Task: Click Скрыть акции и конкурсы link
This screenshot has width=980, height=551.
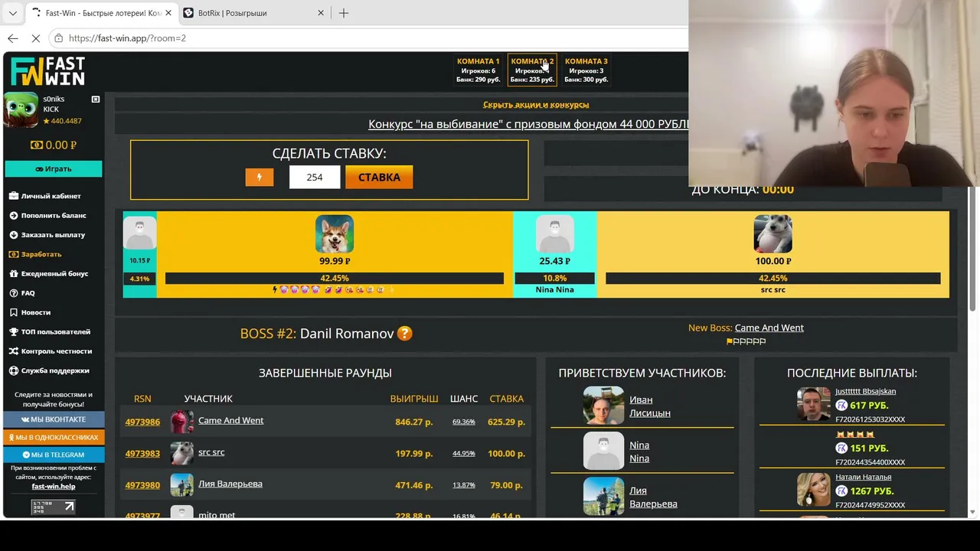Action: tap(536, 105)
